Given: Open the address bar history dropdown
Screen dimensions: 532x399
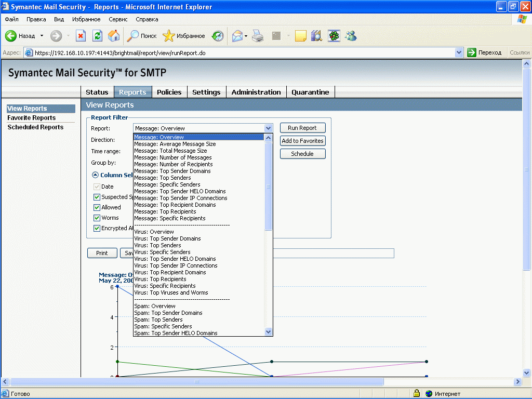Looking at the screenshot, I should pyautogui.click(x=459, y=52).
